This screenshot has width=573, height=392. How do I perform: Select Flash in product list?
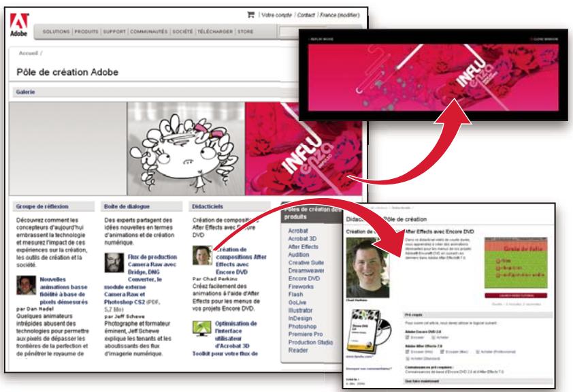295,295
